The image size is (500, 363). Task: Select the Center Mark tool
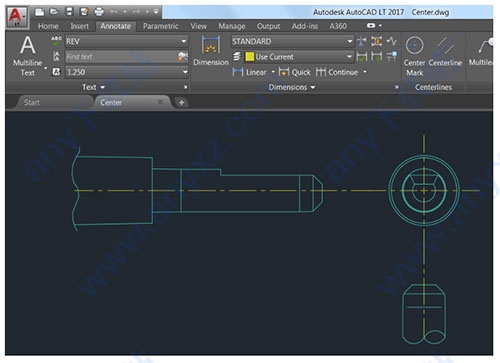pyautogui.click(x=414, y=56)
